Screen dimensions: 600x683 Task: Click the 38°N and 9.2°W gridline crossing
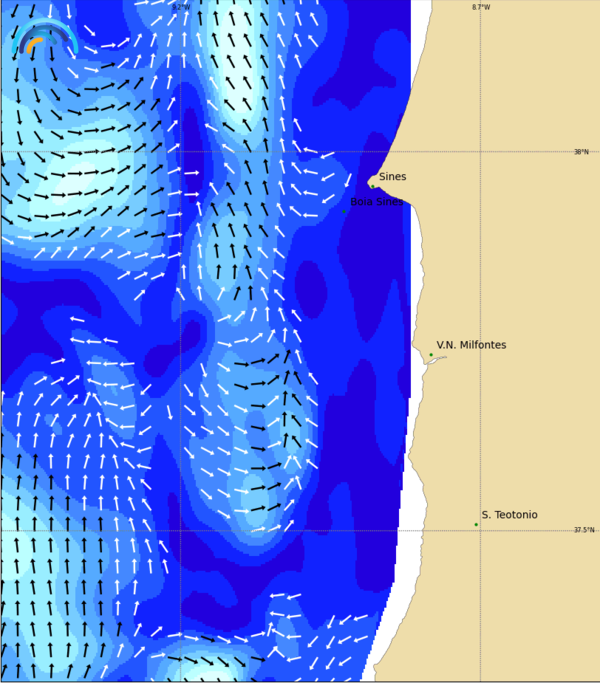180,152
